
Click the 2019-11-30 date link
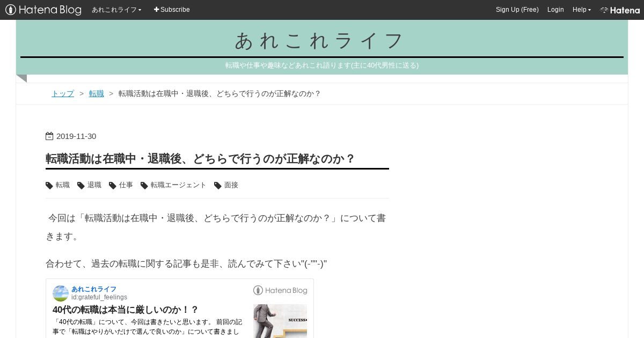76,136
